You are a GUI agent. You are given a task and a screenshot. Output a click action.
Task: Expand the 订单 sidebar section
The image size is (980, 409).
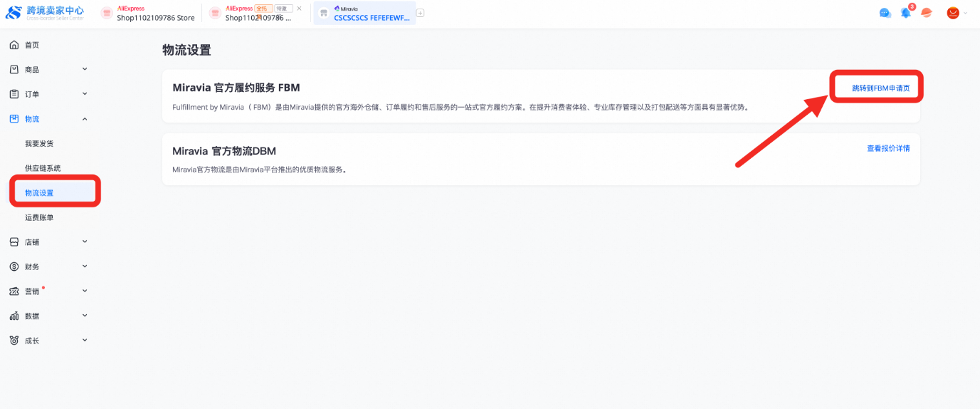pos(85,94)
